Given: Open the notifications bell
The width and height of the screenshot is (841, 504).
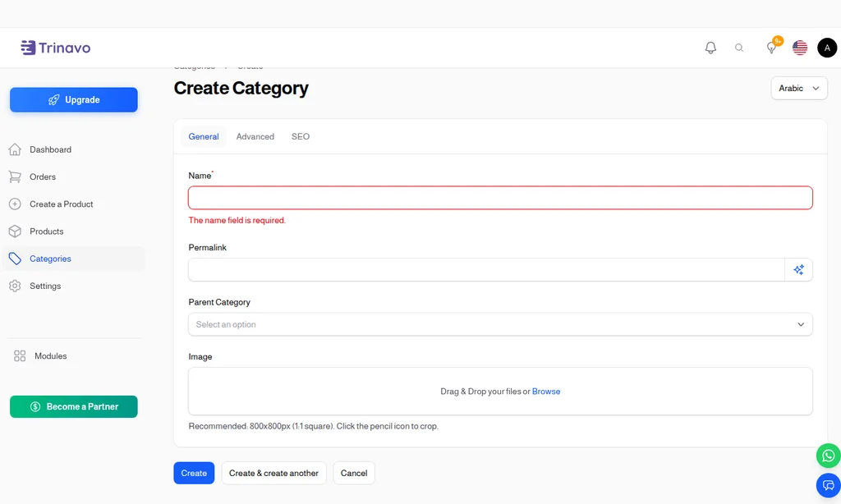Looking at the screenshot, I should pos(710,48).
